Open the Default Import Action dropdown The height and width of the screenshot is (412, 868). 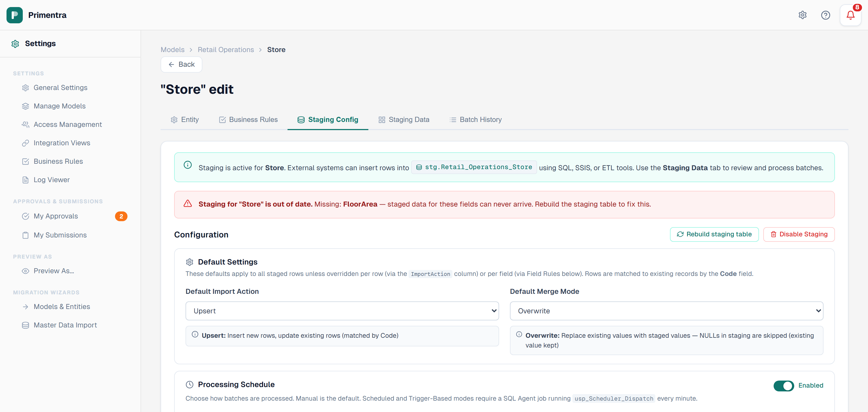(x=342, y=311)
